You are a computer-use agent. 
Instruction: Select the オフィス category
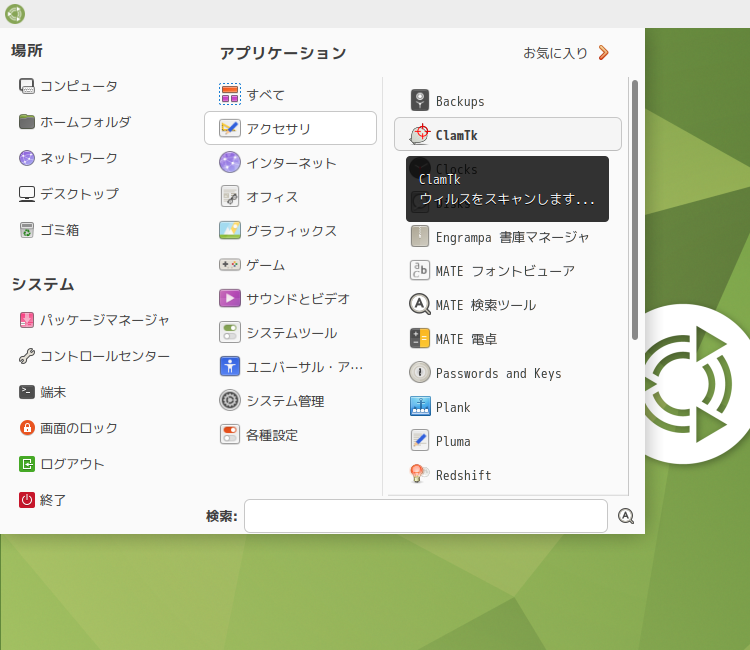coord(290,197)
